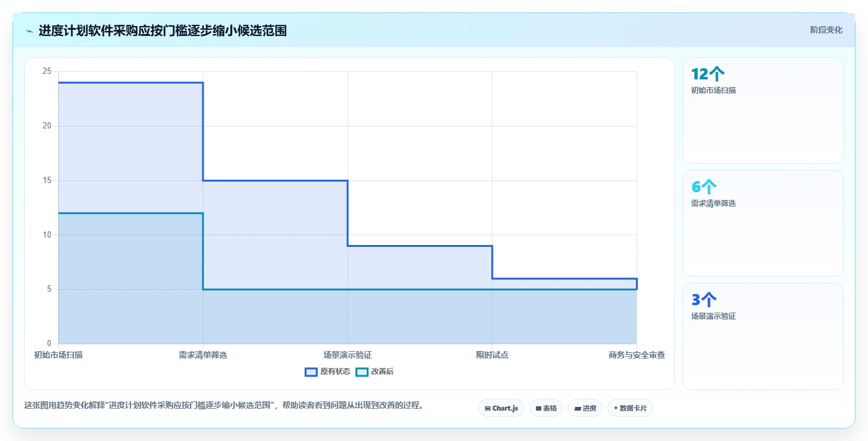This screenshot has height=441, width=868.
Task: Click the 需求清单筛选 x-axis label
Action: tap(203, 355)
